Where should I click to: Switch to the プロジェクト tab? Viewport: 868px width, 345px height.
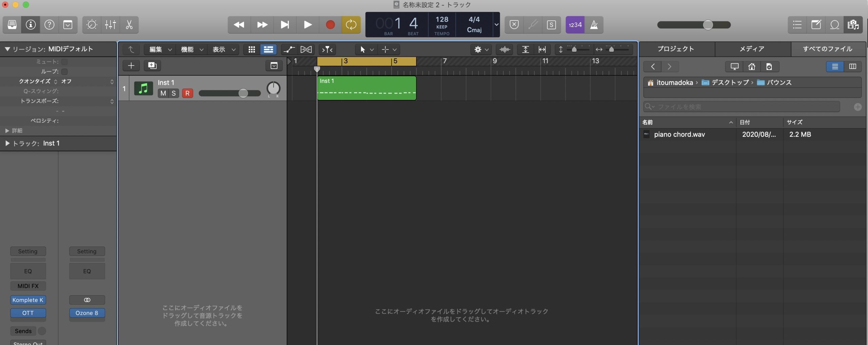[676, 49]
